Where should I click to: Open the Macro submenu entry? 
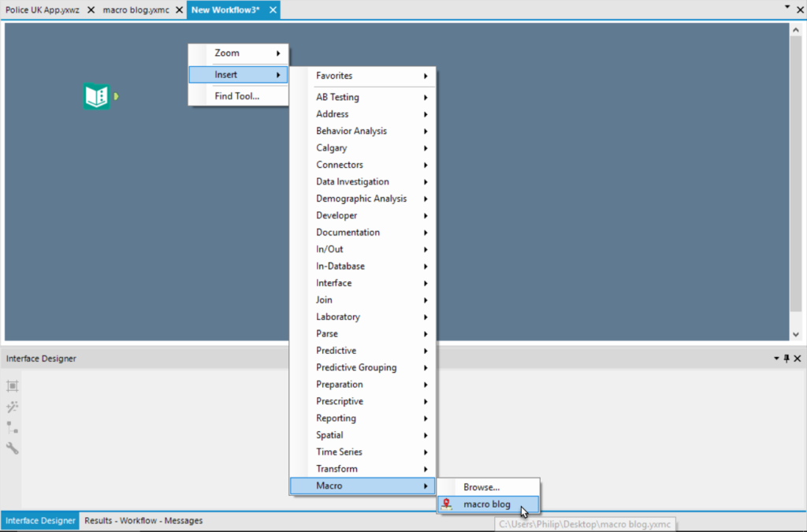(x=363, y=486)
